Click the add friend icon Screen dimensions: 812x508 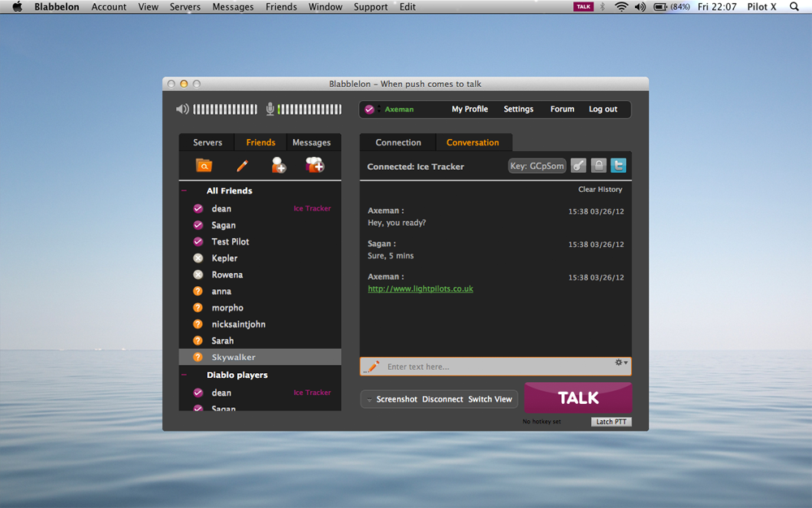click(x=279, y=166)
